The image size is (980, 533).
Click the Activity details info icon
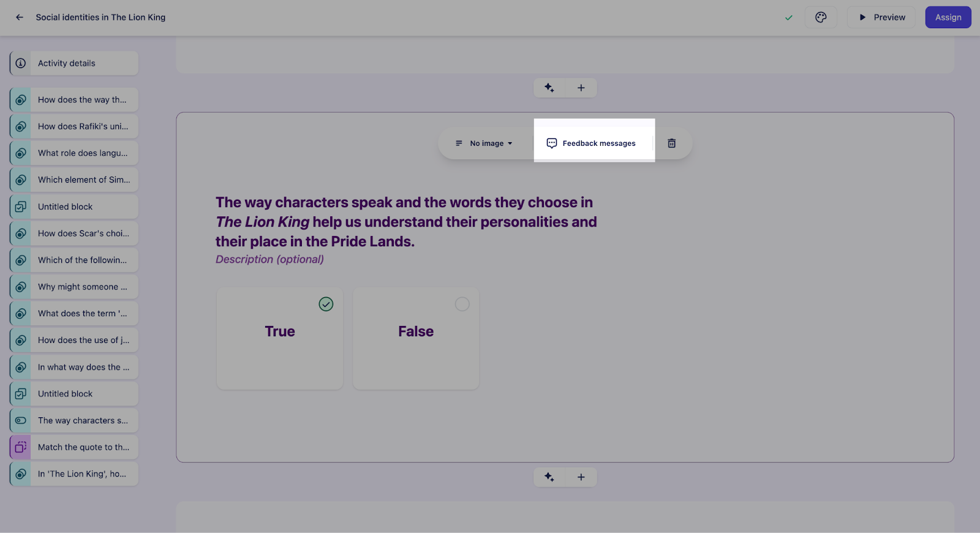pyautogui.click(x=21, y=63)
